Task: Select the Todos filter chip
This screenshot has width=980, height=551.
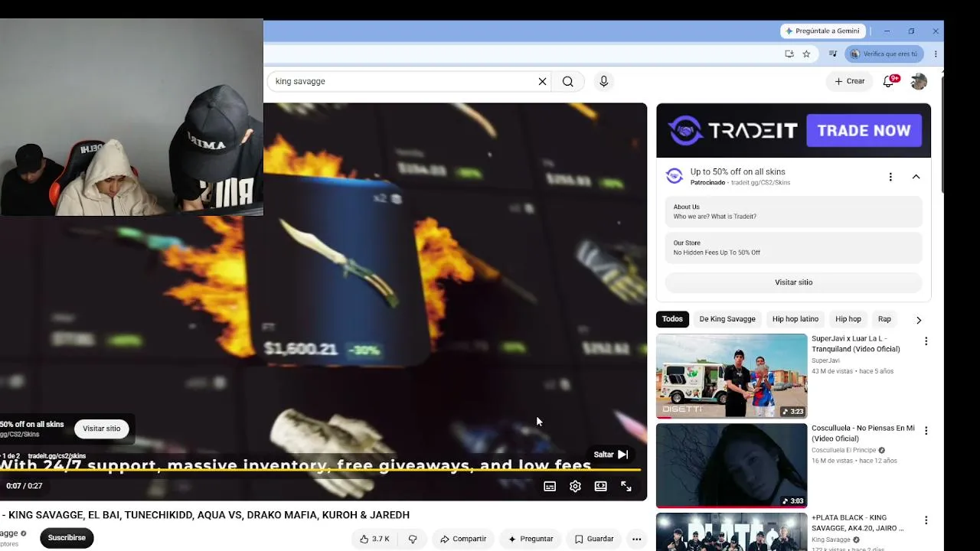Action: pos(672,319)
